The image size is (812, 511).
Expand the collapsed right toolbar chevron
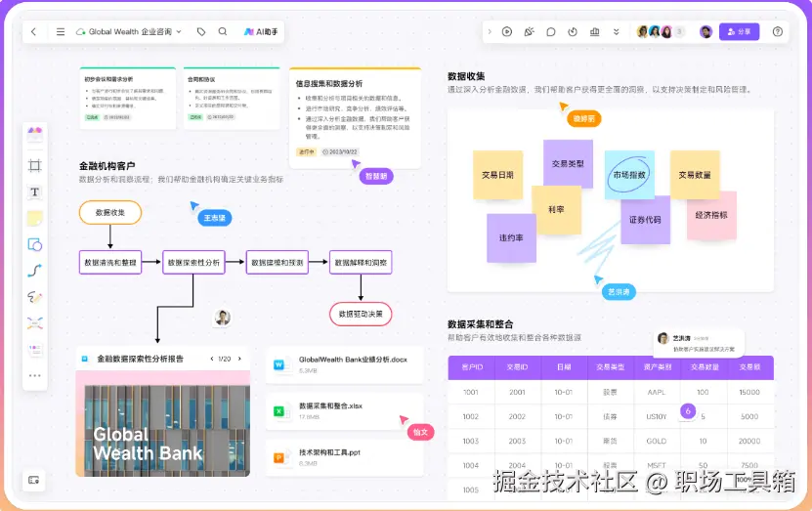pyautogui.click(x=490, y=31)
